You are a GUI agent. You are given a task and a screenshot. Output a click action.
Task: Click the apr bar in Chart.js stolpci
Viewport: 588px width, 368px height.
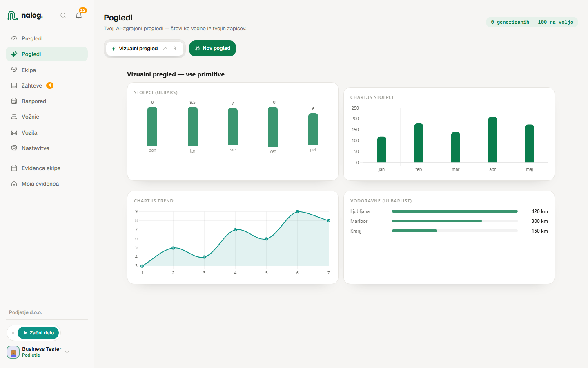(x=492, y=140)
